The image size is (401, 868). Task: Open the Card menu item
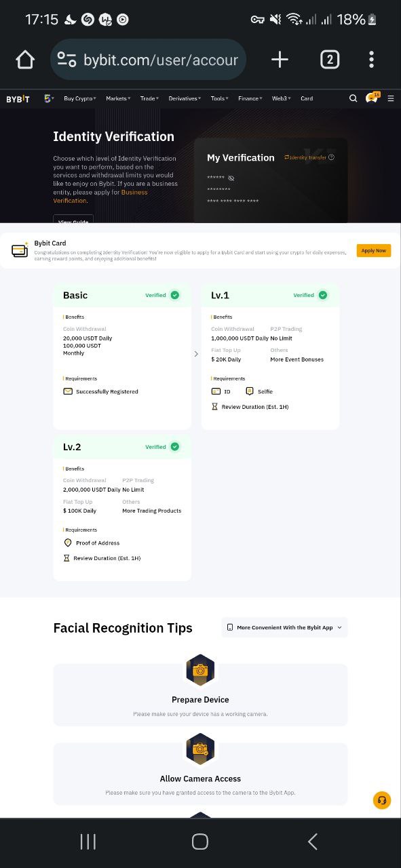point(307,98)
